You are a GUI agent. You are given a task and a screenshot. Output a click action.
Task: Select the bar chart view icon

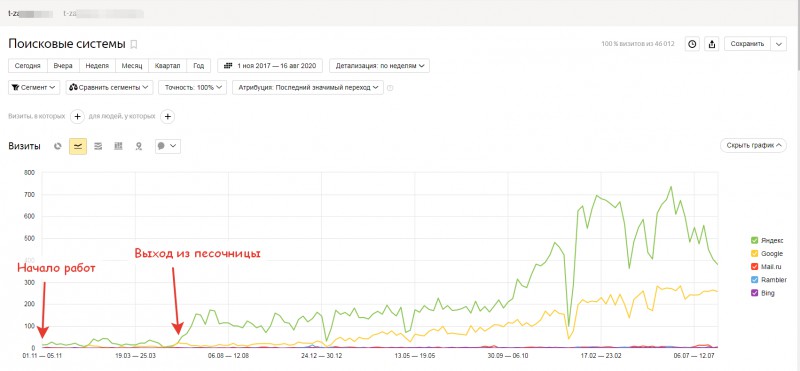[x=118, y=146]
